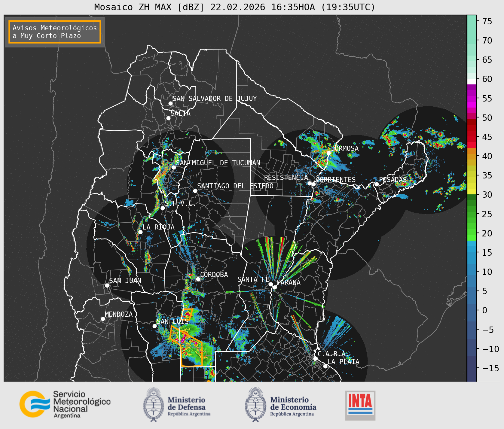Click the Salta city dot

(169, 118)
